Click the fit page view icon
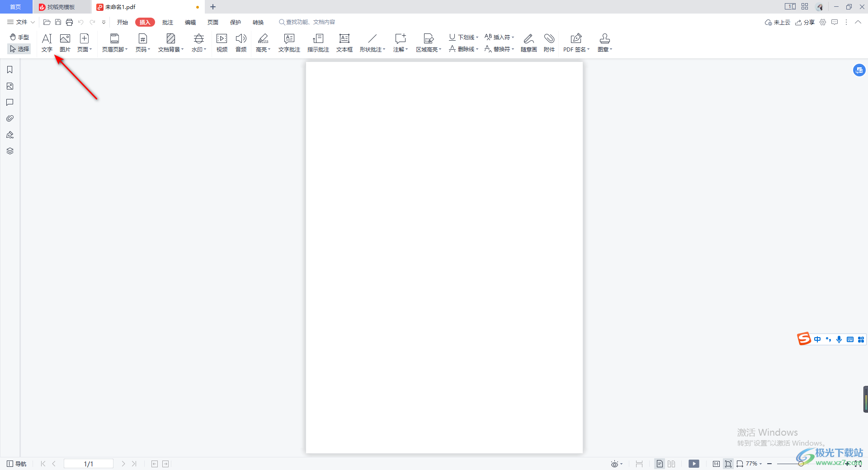The height and width of the screenshot is (470, 868). point(728,464)
